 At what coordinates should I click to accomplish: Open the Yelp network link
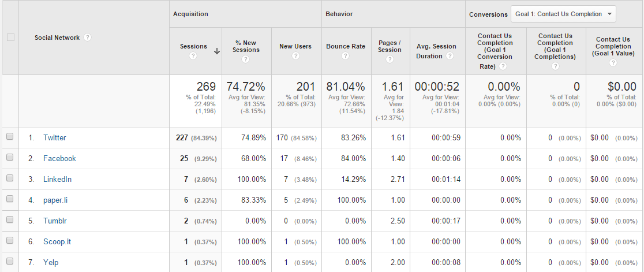pos(51,262)
